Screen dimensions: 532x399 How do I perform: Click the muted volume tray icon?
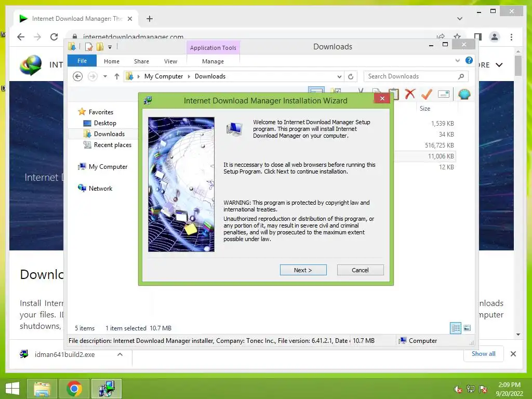coord(458,389)
